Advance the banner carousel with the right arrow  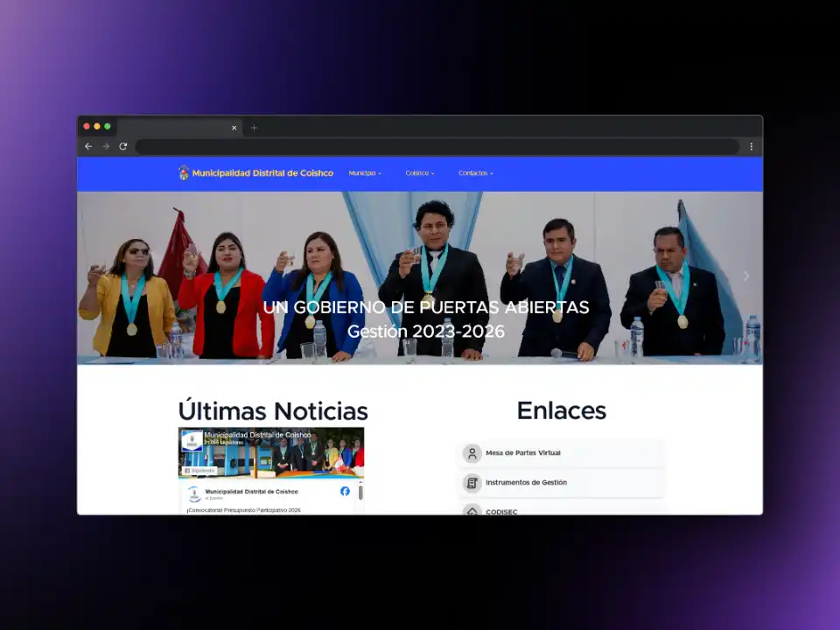[x=745, y=276]
